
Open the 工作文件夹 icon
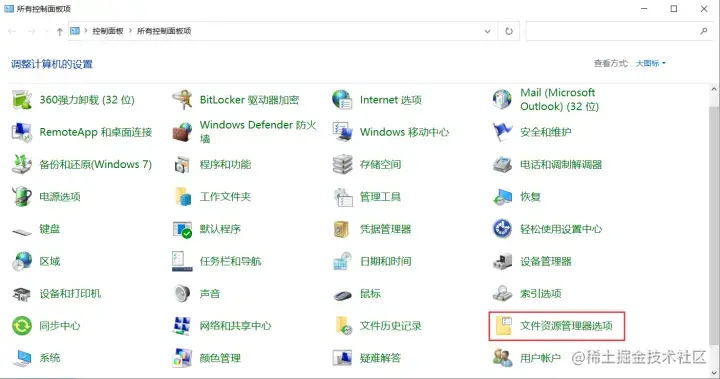tap(182, 197)
